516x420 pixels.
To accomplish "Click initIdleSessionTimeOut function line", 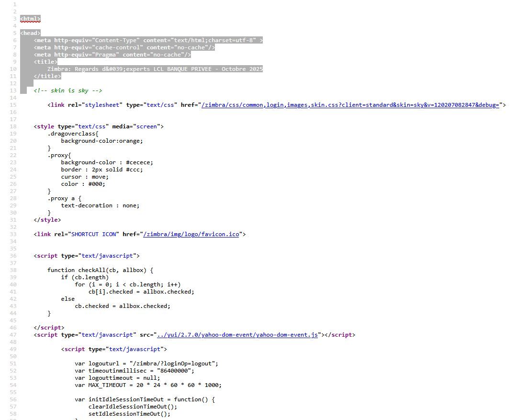I will [145, 399].
